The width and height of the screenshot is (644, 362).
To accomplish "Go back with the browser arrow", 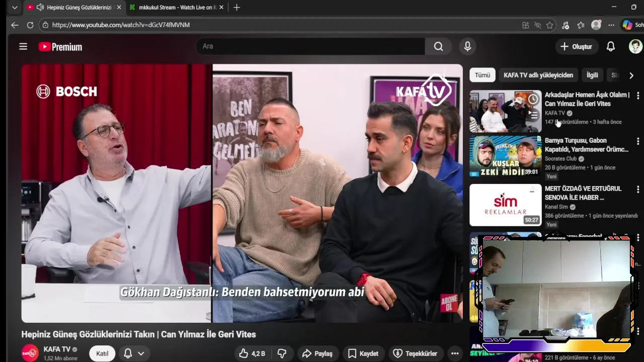I will click(15, 25).
